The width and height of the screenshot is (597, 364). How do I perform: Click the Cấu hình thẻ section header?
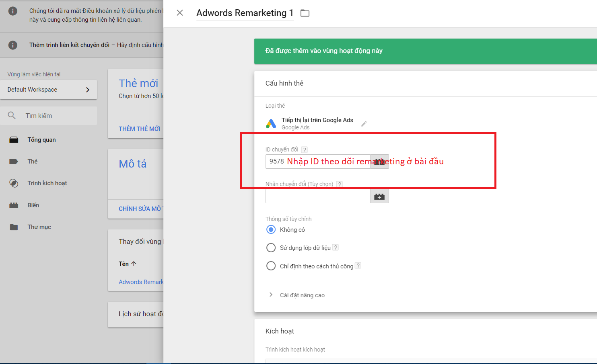pos(284,83)
